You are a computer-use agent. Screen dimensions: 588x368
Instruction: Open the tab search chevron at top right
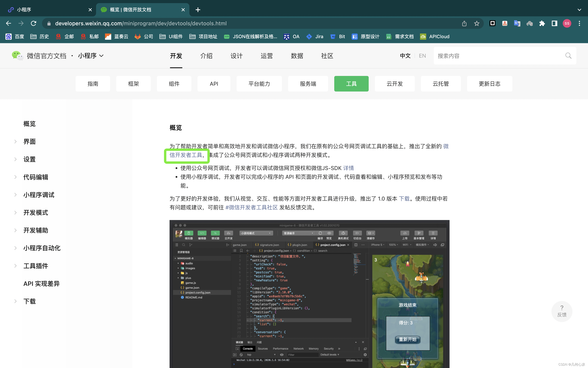coord(579,10)
